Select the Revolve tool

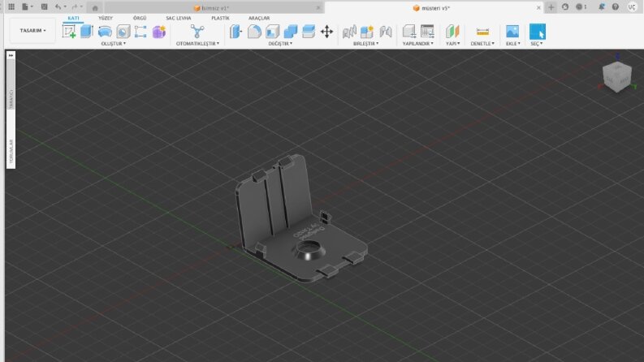(x=105, y=32)
